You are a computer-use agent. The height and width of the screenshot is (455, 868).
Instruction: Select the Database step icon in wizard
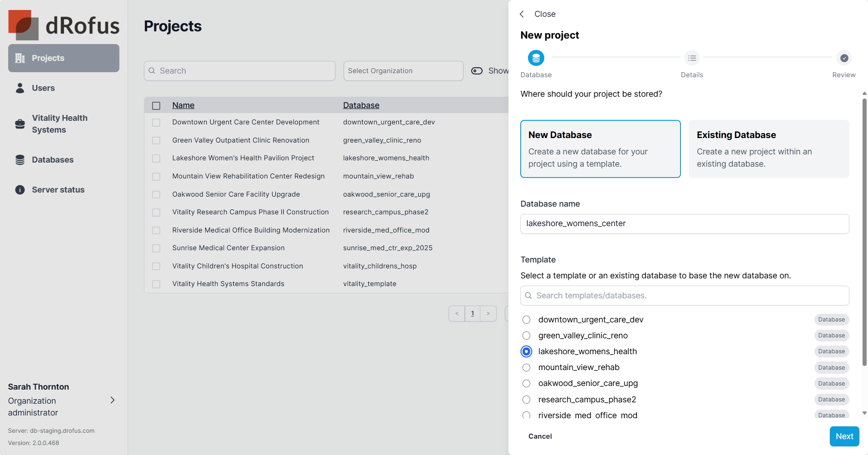[536, 58]
